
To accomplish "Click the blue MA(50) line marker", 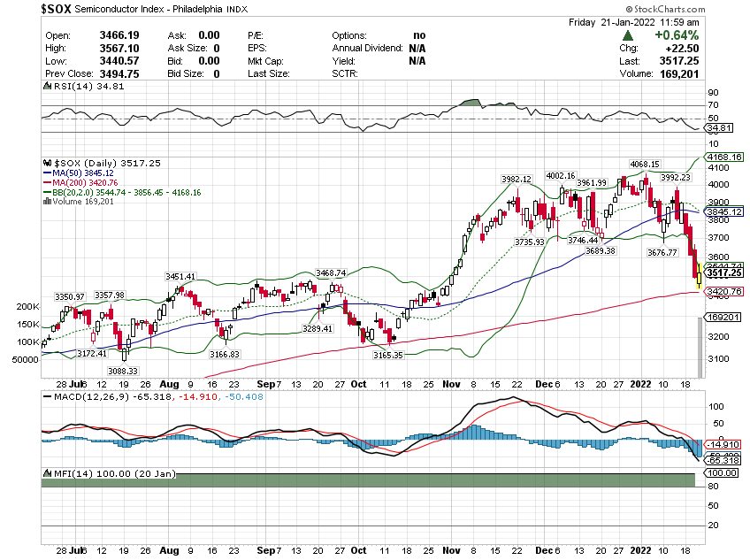I will [49, 173].
